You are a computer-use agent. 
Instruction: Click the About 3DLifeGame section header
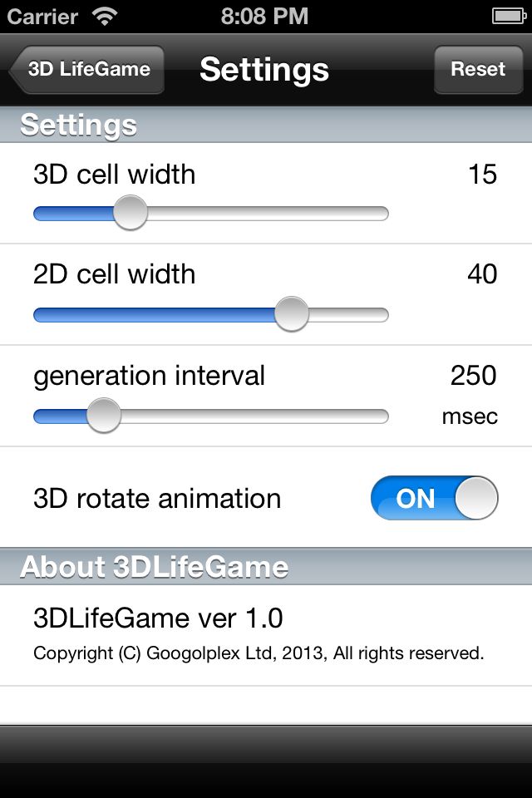pos(266,566)
